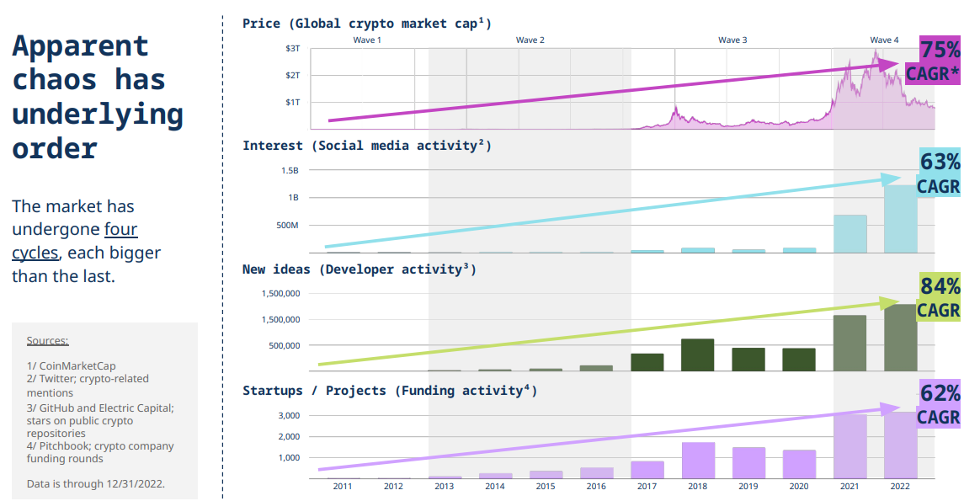Screen dimensions: 980x501
Task: Click the Wave 4 label
Action: coord(884,40)
